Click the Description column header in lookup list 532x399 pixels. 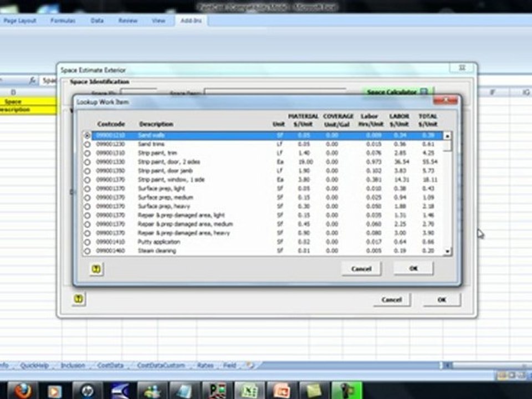coord(156,124)
